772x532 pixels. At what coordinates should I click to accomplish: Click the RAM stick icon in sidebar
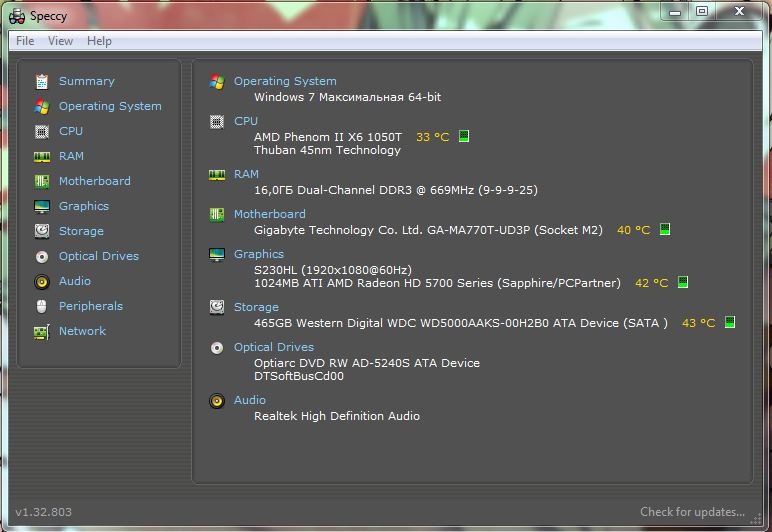click(42, 156)
